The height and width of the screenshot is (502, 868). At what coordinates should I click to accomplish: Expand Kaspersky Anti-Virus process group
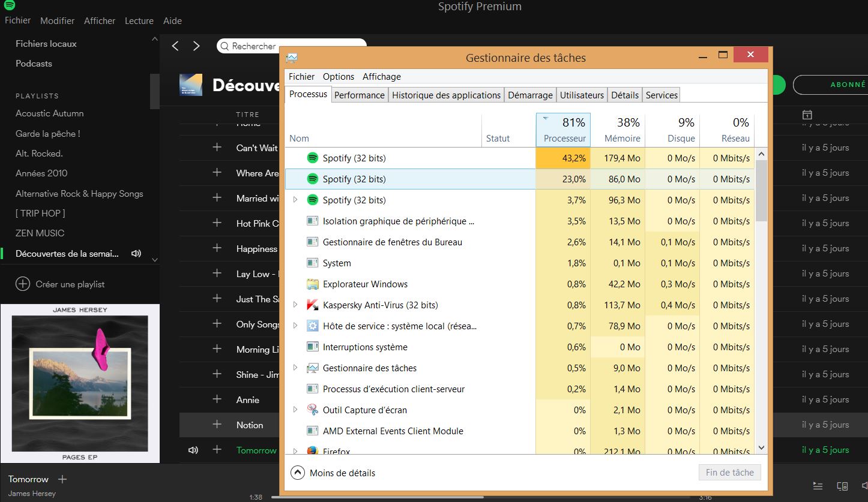coord(295,305)
